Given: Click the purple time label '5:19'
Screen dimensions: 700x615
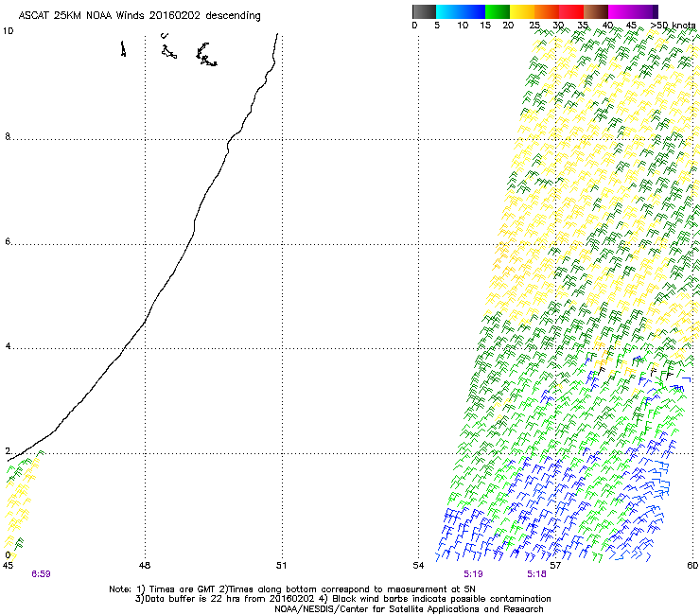Looking at the screenshot, I should click(x=473, y=574).
